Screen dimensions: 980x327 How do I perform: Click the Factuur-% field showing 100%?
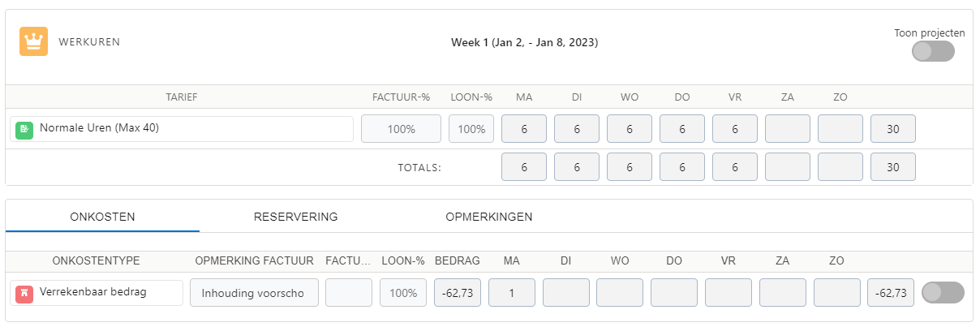point(401,129)
